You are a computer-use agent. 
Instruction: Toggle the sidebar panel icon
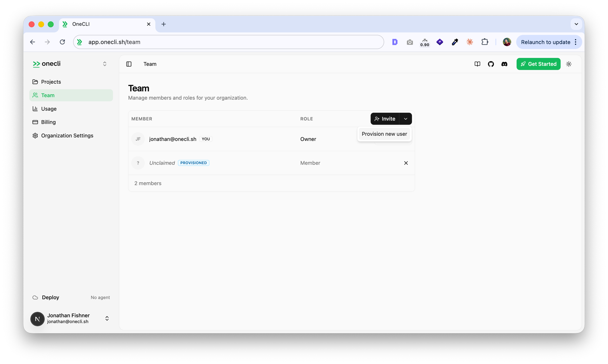coord(129,64)
